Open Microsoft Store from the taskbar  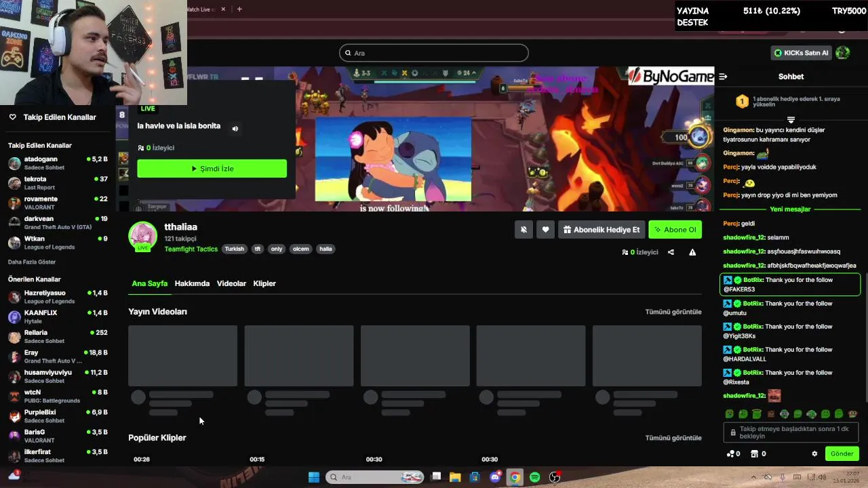click(x=475, y=477)
